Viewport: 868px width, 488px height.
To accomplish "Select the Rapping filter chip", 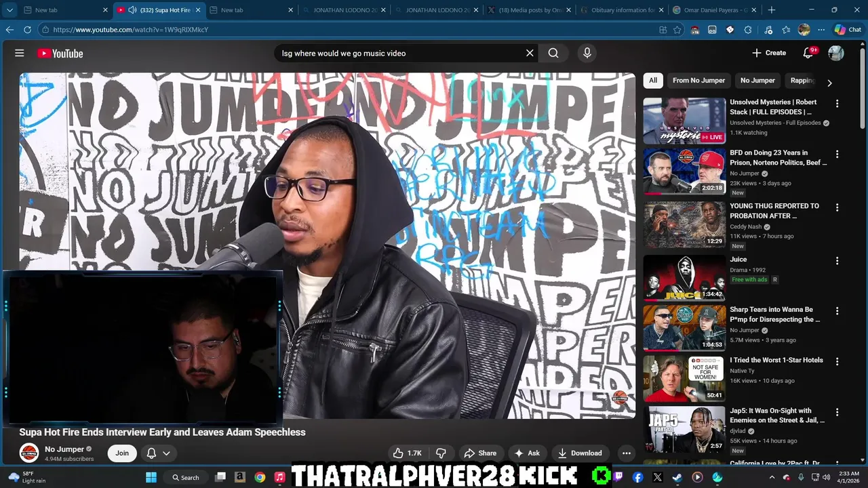I will point(802,80).
